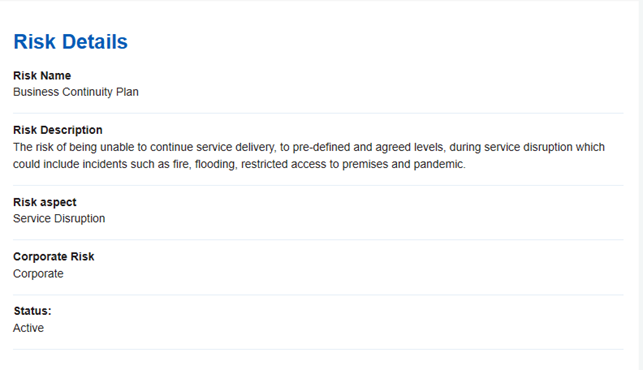Select the Corporate Risk label
Image resolution: width=643 pixels, height=370 pixels.
pyautogui.click(x=54, y=257)
